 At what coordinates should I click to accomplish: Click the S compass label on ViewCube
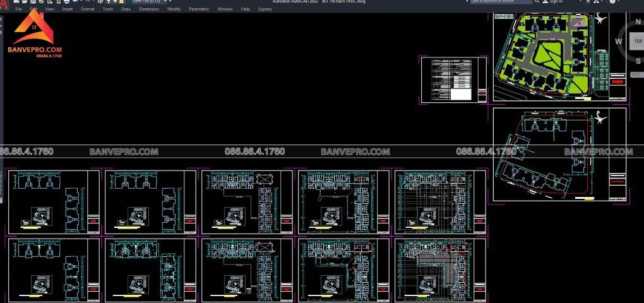point(638,61)
